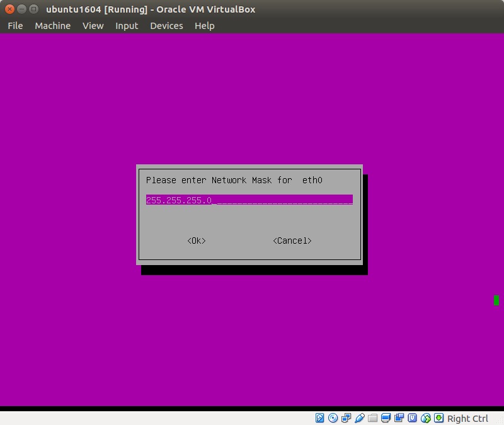Open the Help menu
This screenshot has height=425, width=504.
coord(204,26)
